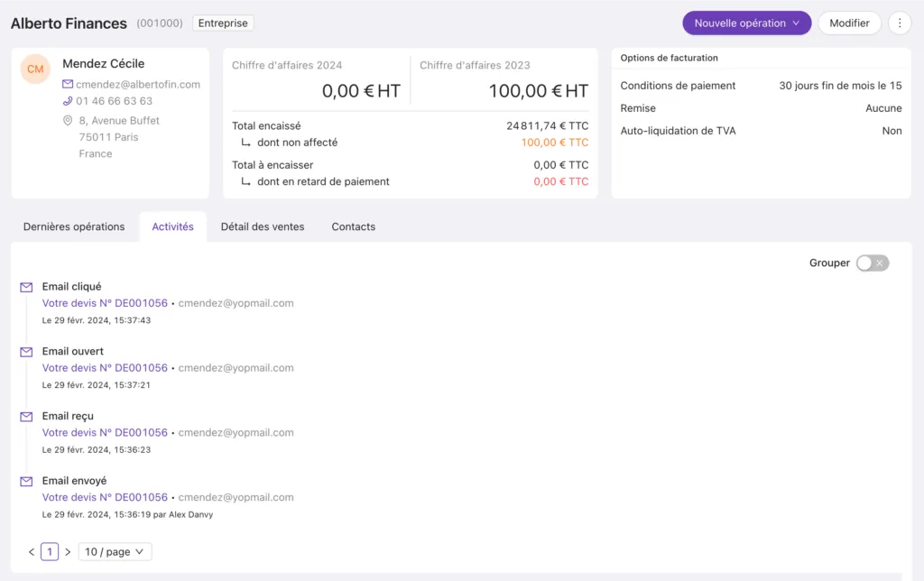Open the Détail des ventes tab

click(263, 226)
